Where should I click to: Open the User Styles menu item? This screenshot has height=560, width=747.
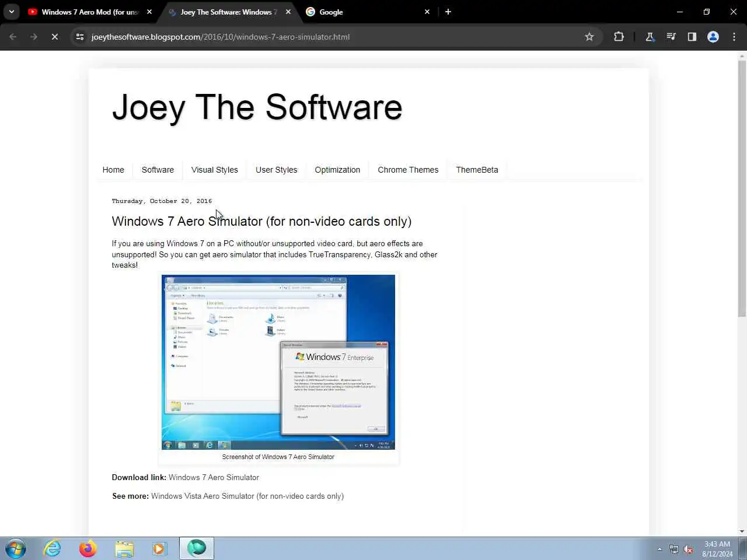(x=277, y=170)
